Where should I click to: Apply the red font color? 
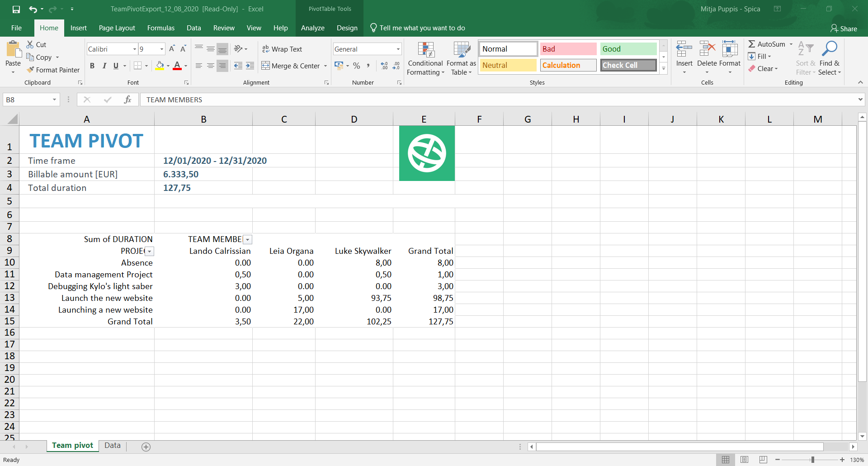[177, 66]
